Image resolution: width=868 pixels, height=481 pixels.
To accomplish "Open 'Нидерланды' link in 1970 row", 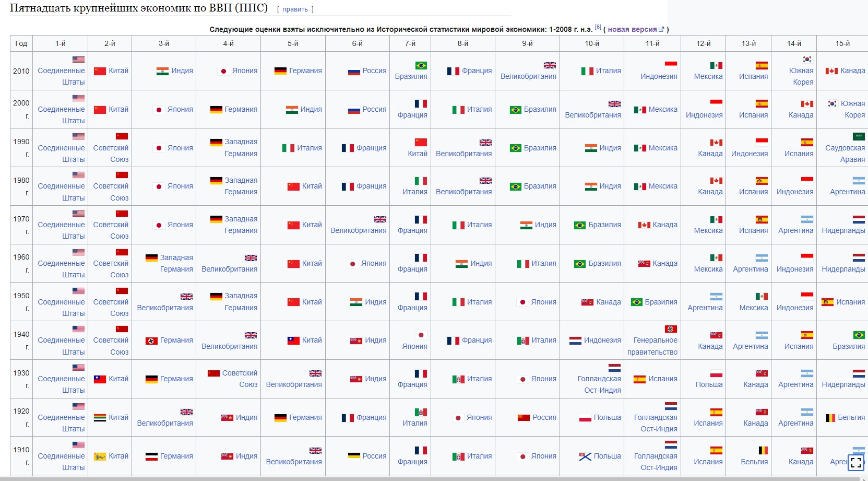I will click(x=843, y=230).
